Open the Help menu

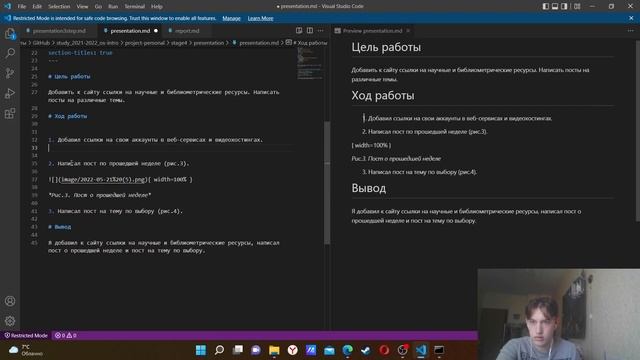coord(157,7)
